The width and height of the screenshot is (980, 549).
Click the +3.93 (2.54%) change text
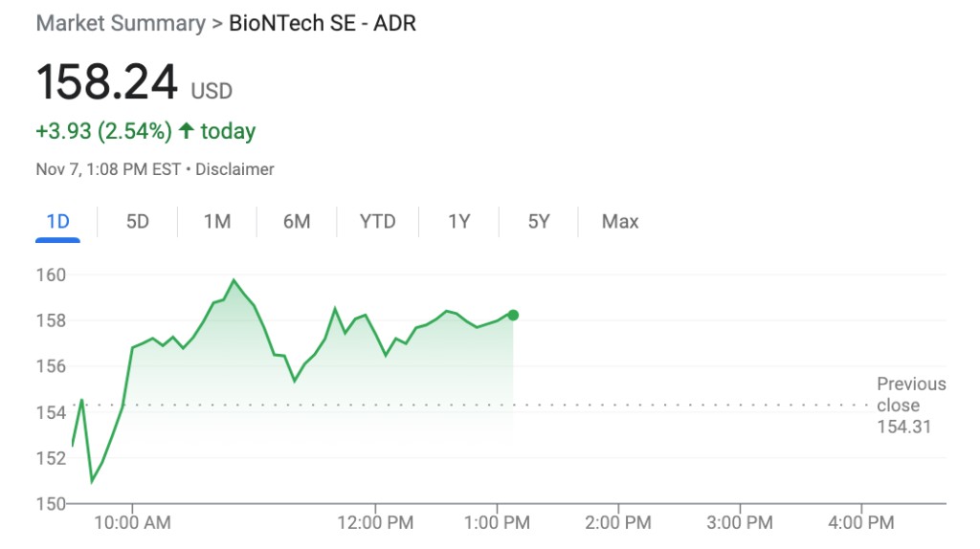click(x=103, y=130)
